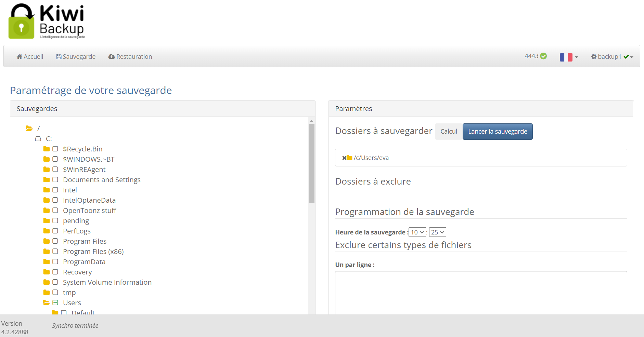Open the language flag dropdown arrow
The height and width of the screenshot is (337, 644).
point(577,57)
